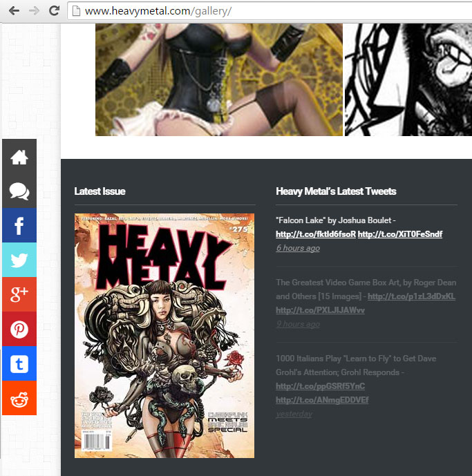Click the Home icon in sidebar
The width and height of the screenshot is (472, 476).
click(x=19, y=157)
